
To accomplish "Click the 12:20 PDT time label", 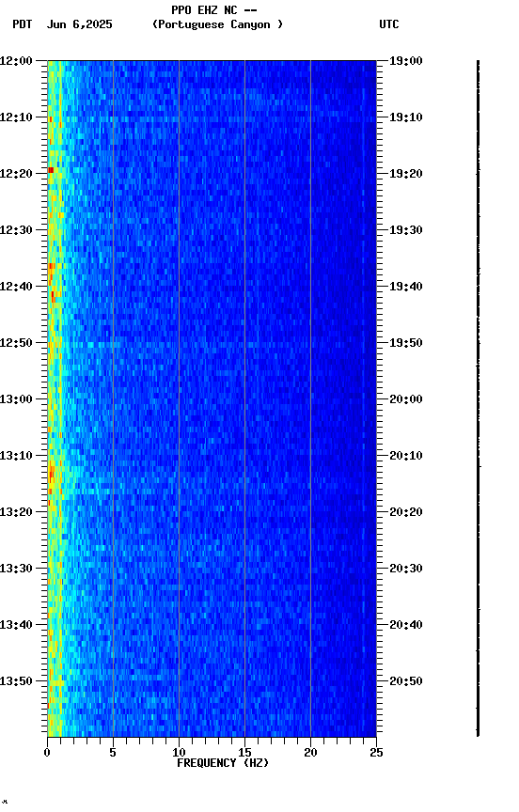I will [x=16, y=174].
